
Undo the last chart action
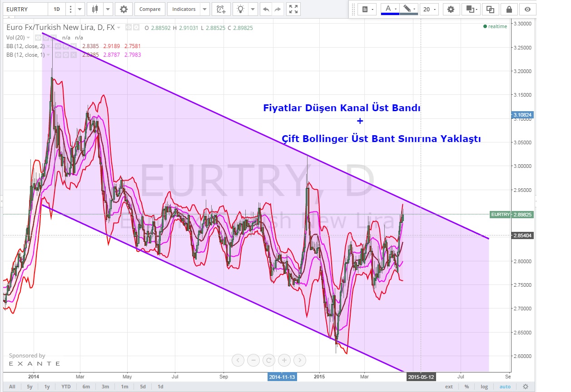click(x=266, y=9)
